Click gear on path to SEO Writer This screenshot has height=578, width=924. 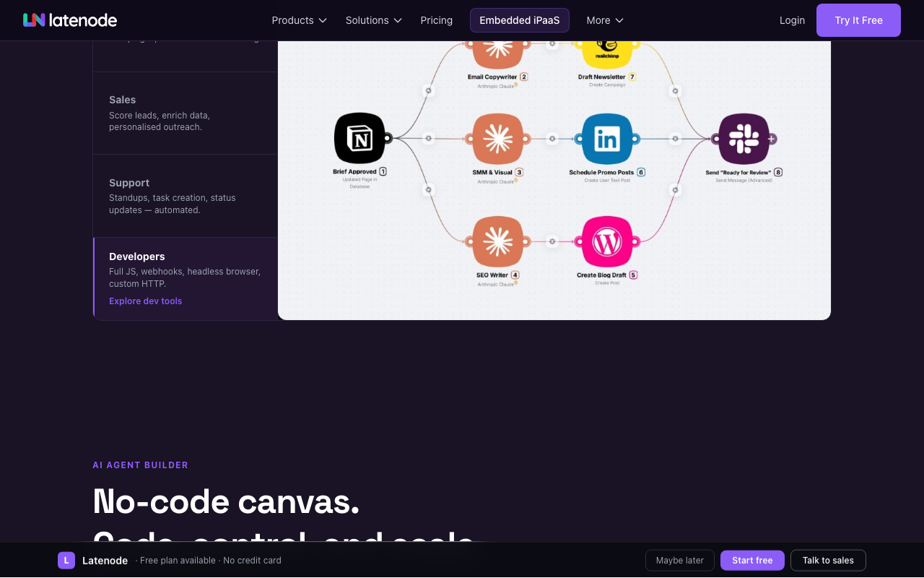tap(428, 190)
